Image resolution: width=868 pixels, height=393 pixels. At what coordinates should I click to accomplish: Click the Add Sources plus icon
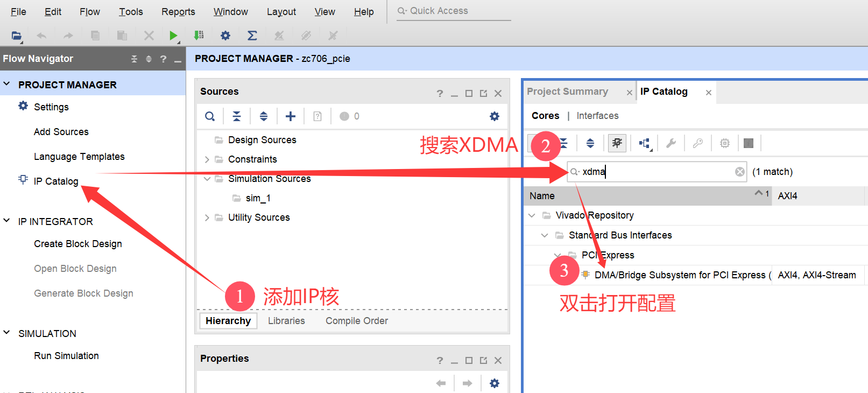[x=291, y=116]
